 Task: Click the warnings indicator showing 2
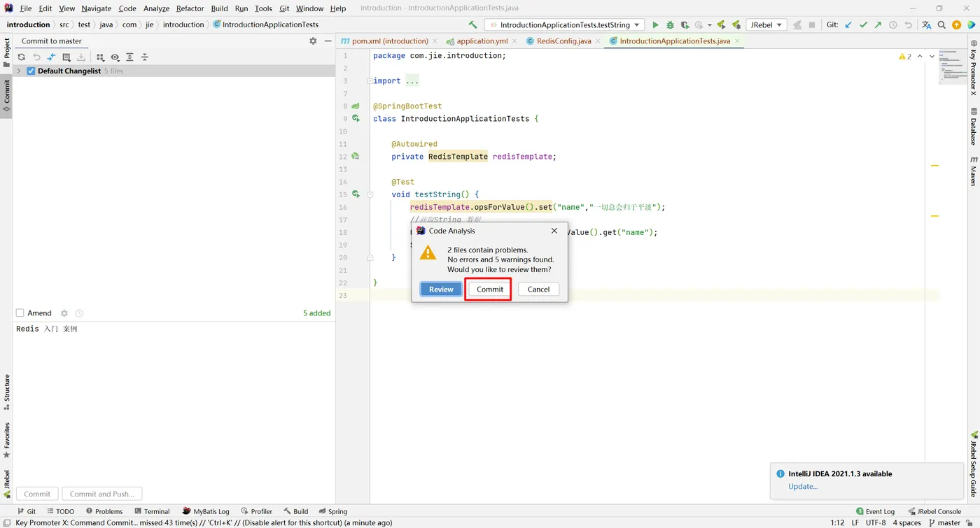coord(905,56)
